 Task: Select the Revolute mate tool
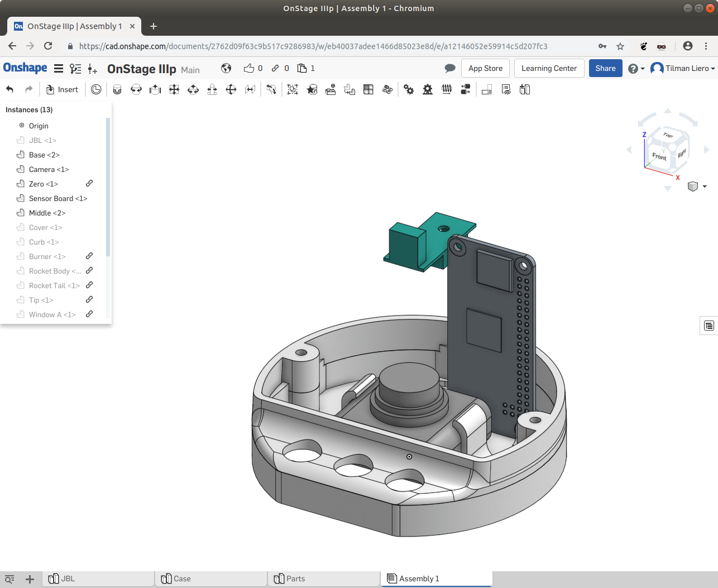[x=136, y=89]
